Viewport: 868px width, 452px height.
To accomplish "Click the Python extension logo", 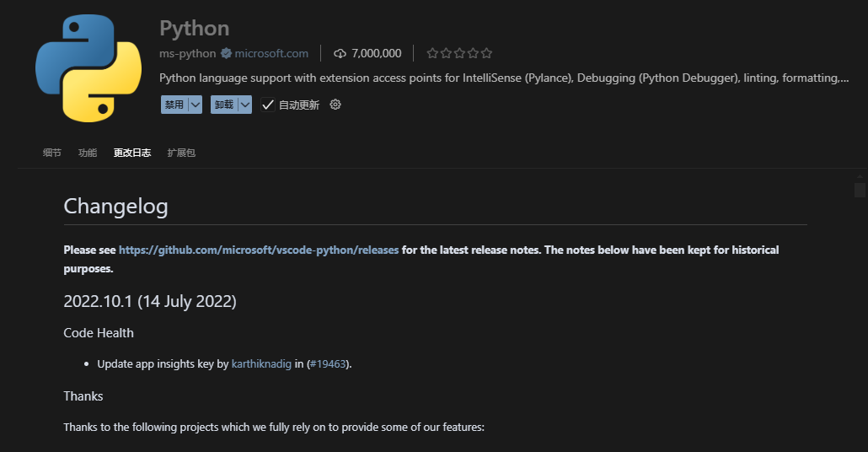I will point(88,68).
